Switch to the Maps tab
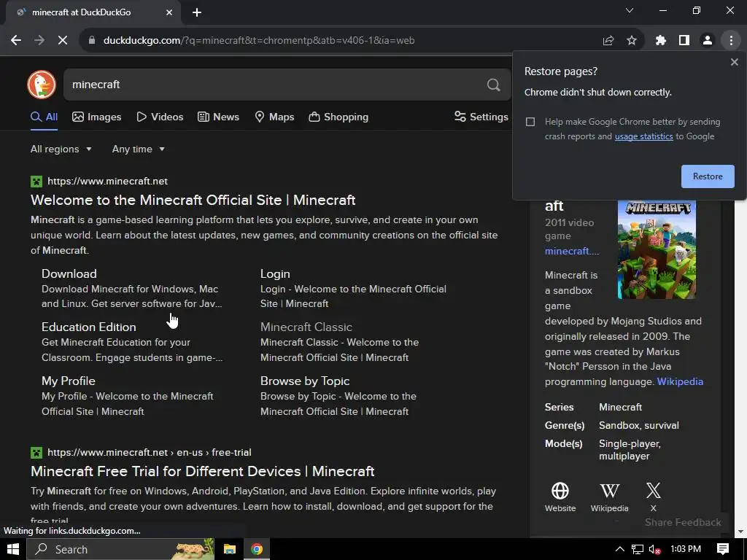This screenshot has width=747, height=560. tap(274, 117)
